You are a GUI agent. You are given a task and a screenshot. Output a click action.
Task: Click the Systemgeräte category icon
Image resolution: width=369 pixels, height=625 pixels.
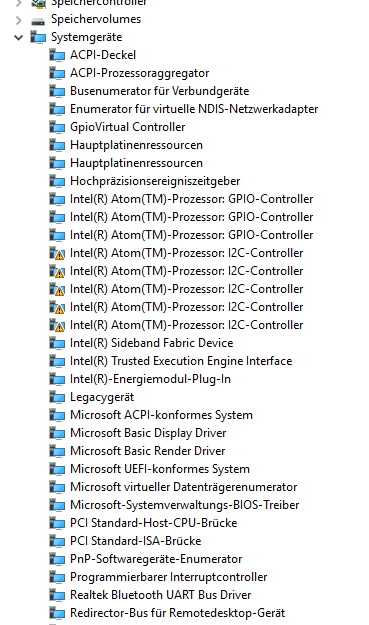click(38, 37)
